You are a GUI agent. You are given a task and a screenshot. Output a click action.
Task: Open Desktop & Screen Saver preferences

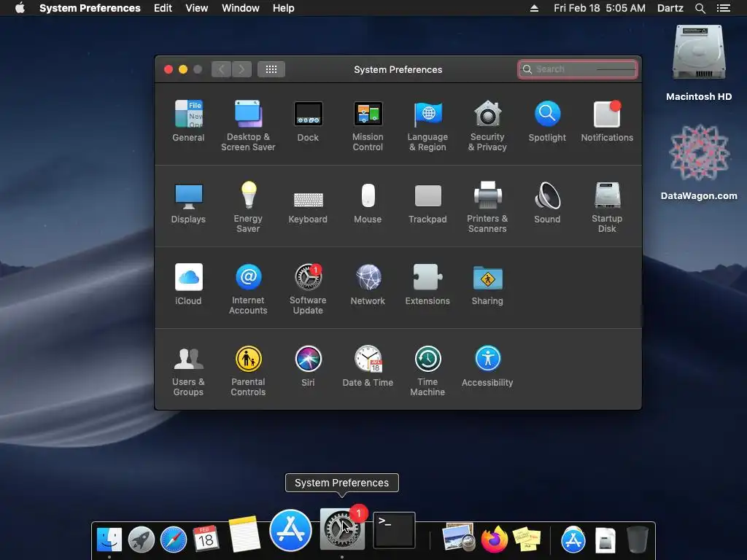click(248, 125)
